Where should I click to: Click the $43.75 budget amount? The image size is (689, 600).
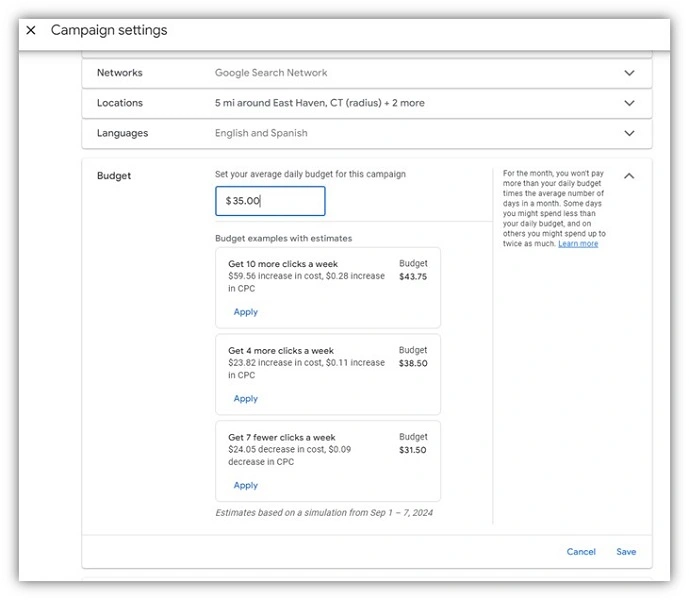[413, 277]
